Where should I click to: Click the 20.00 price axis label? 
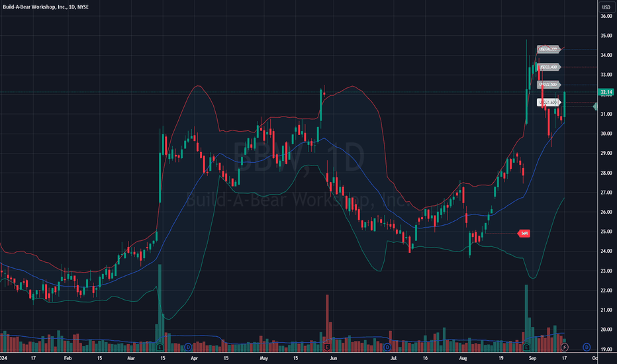coord(606,330)
